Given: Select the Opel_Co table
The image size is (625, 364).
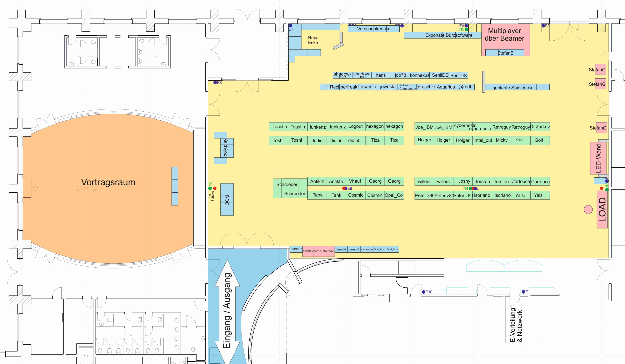Looking at the screenshot, I should 394,195.
